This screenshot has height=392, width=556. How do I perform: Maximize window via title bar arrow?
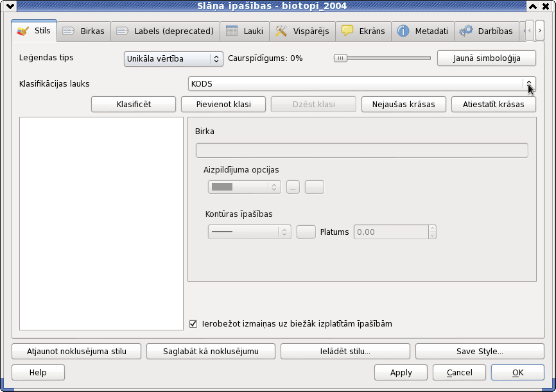point(533,6)
